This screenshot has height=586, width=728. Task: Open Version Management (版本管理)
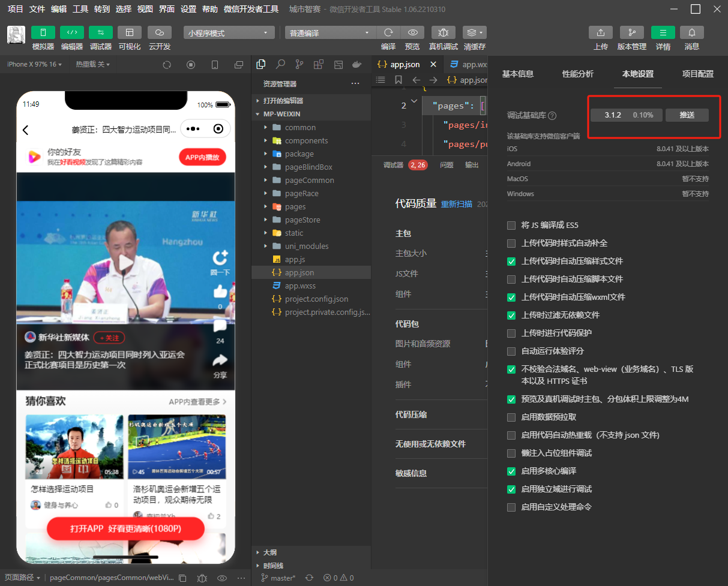point(631,32)
